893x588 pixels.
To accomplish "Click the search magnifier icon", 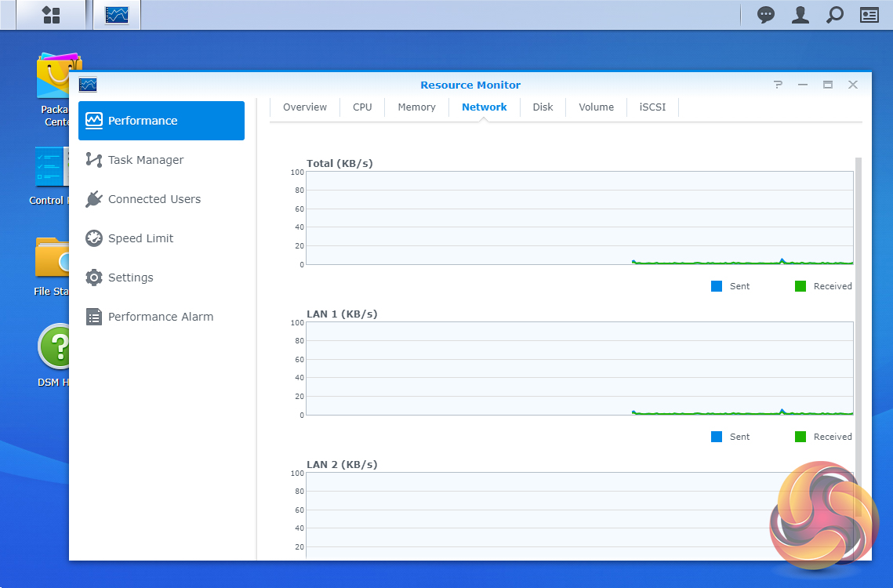I will point(835,15).
